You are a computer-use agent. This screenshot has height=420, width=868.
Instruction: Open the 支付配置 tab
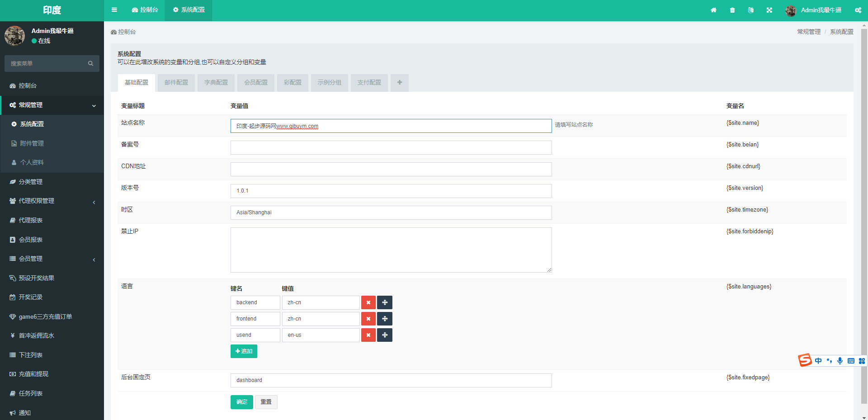[369, 83]
